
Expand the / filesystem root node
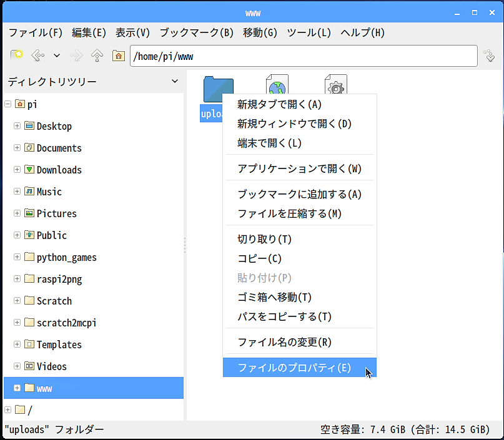click(7, 410)
